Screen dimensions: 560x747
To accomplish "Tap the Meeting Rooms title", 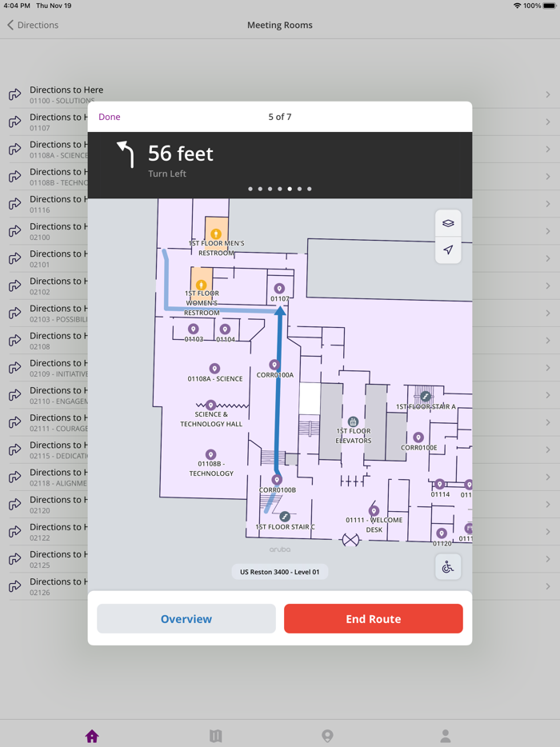I will pyautogui.click(x=280, y=25).
